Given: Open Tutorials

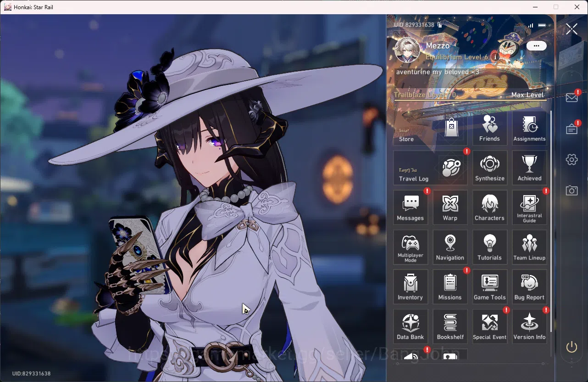Looking at the screenshot, I should (490, 247).
